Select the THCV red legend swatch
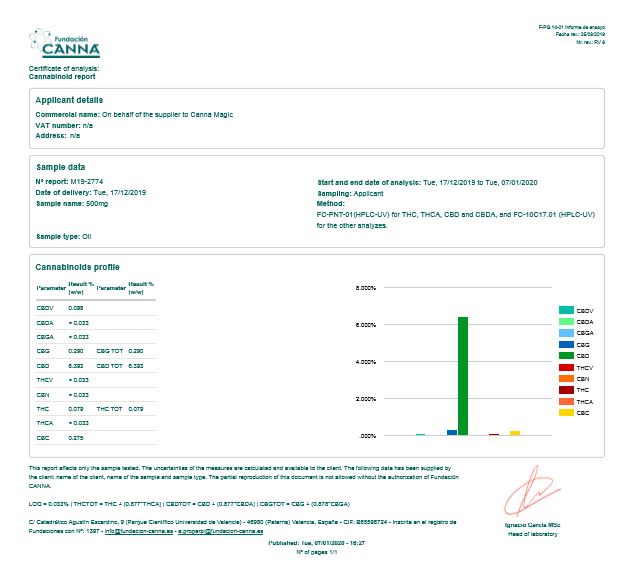This screenshot has height=572, width=623. pos(566,368)
